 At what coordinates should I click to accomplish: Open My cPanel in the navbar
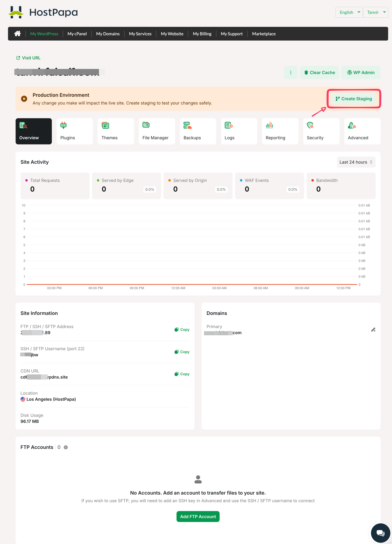(77, 34)
